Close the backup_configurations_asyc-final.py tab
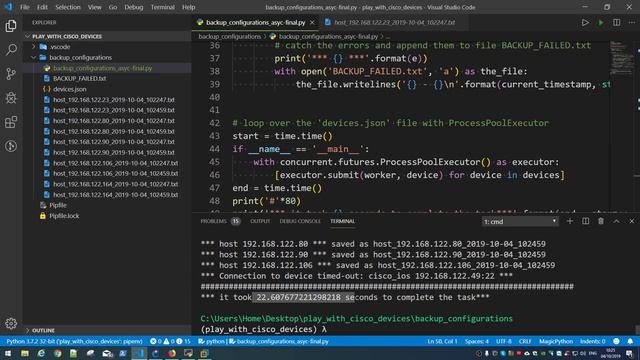 (x=312, y=22)
